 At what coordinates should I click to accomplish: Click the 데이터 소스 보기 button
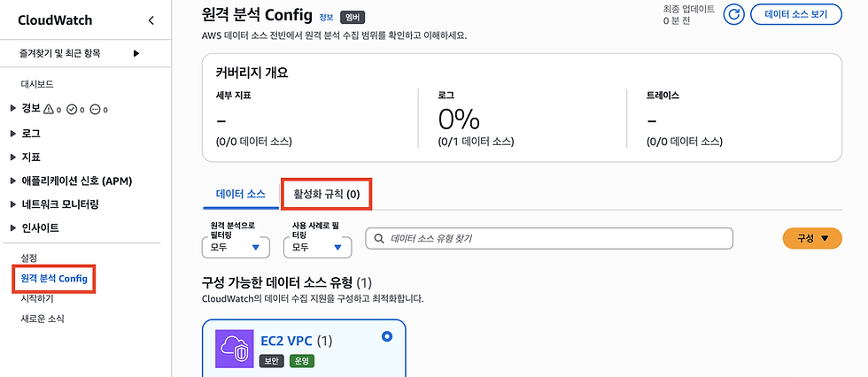point(796,15)
